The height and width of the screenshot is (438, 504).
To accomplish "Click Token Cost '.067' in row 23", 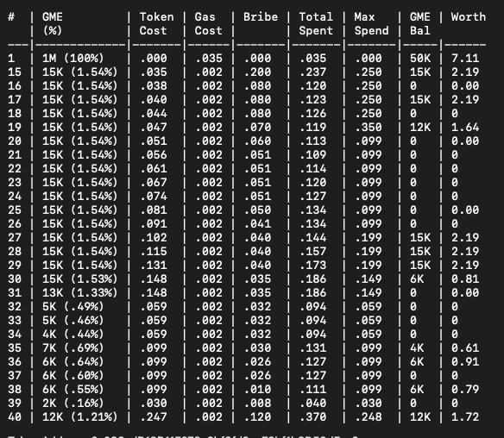I will 154,183.
